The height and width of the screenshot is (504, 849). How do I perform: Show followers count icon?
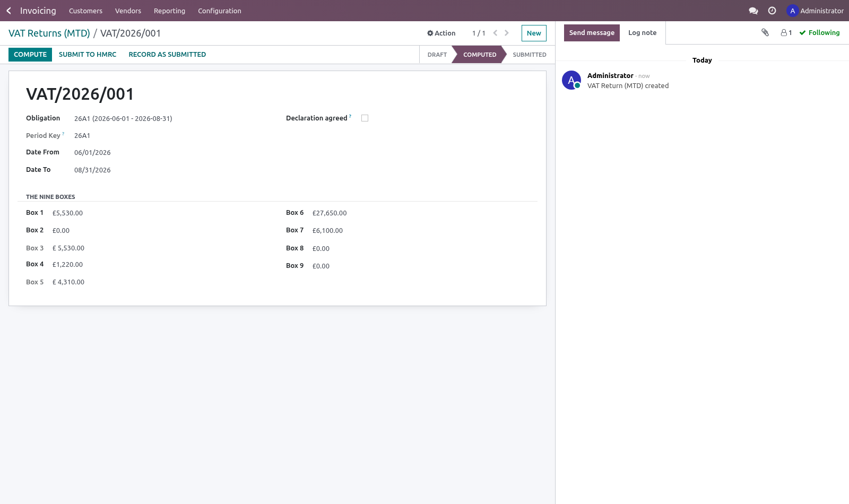(786, 33)
